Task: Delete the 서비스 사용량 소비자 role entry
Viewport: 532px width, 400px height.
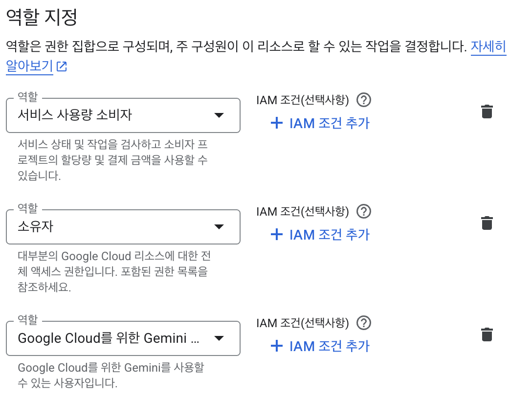Action: click(487, 111)
